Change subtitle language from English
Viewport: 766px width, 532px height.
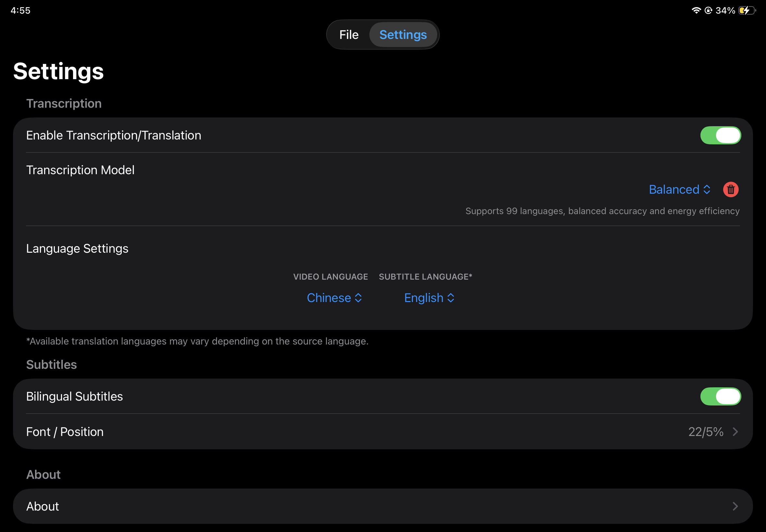click(x=429, y=298)
